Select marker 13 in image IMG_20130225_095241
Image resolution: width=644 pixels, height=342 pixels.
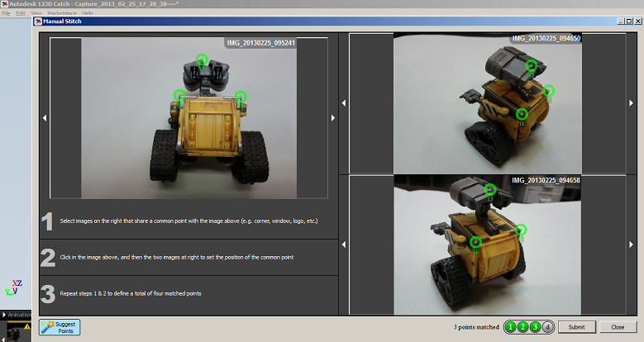click(x=202, y=60)
